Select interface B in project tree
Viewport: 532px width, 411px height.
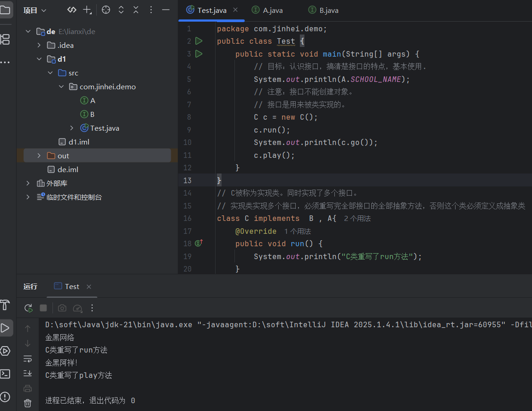88,114
